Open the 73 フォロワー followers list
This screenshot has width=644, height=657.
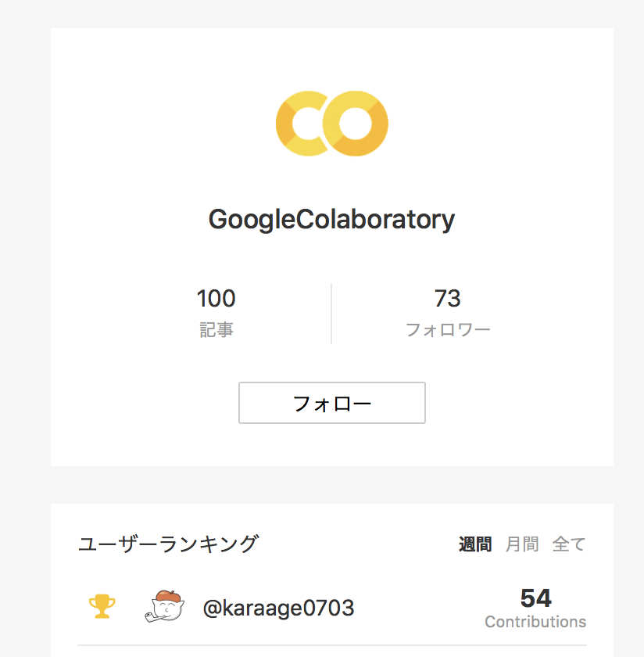(x=449, y=311)
